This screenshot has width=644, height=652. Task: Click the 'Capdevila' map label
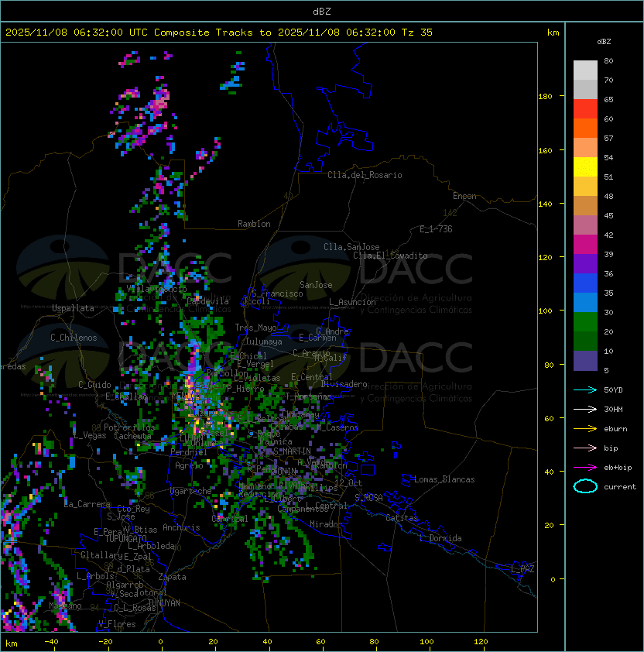pos(207,301)
